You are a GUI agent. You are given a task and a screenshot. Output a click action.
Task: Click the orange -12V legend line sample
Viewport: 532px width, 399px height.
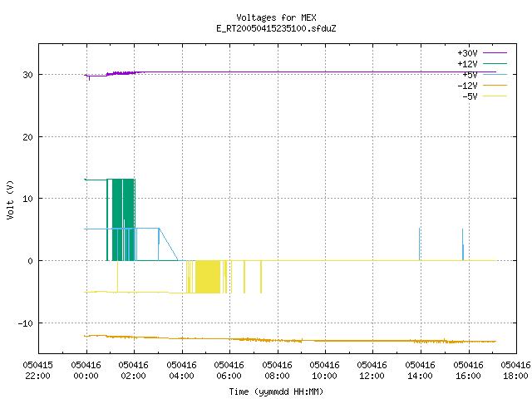coord(495,85)
